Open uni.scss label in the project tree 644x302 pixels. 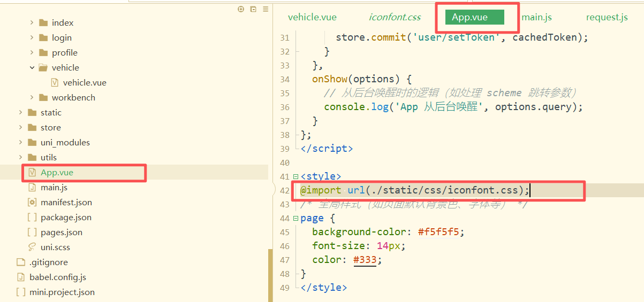coord(55,247)
